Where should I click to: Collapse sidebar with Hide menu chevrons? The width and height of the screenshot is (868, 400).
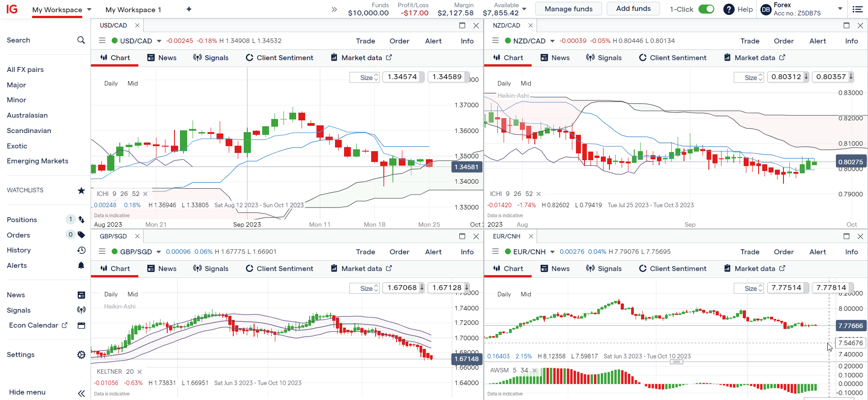click(81, 393)
